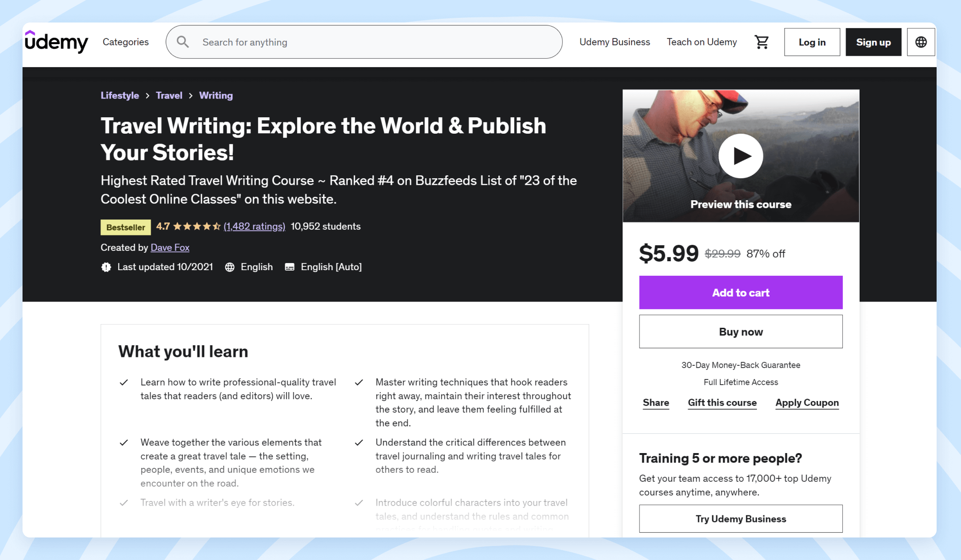
Task: Click checkmark beside 'Understand the critical differences'
Action: point(359,443)
